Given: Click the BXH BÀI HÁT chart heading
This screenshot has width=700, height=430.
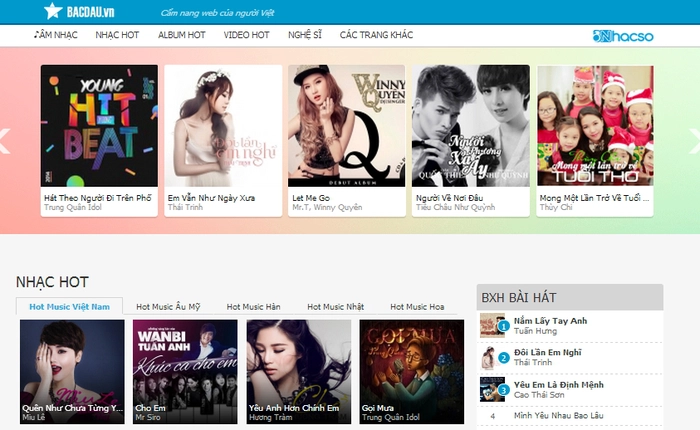Looking at the screenshot, I should (519, 297).
